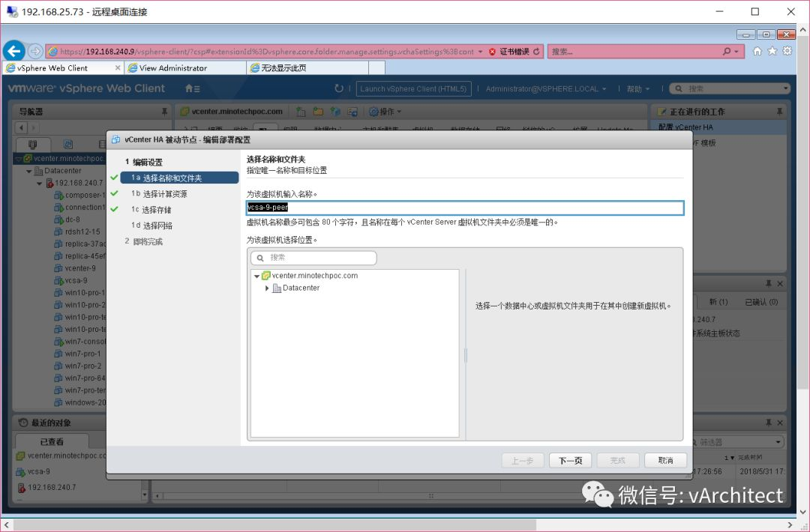Screen dimensions: 810x532
Task: Close the alarms panel with X icon
Action: (x=780, y=284)
